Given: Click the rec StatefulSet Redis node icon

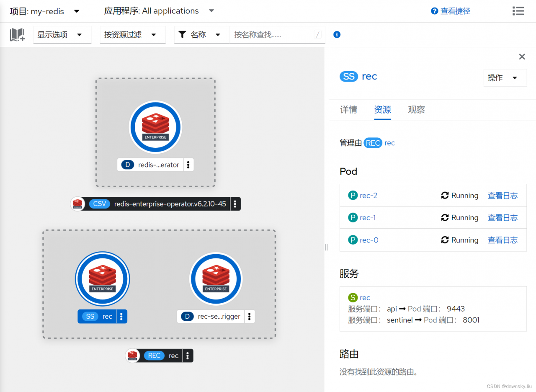Looking at the screenshot, I should coord(102,279).
